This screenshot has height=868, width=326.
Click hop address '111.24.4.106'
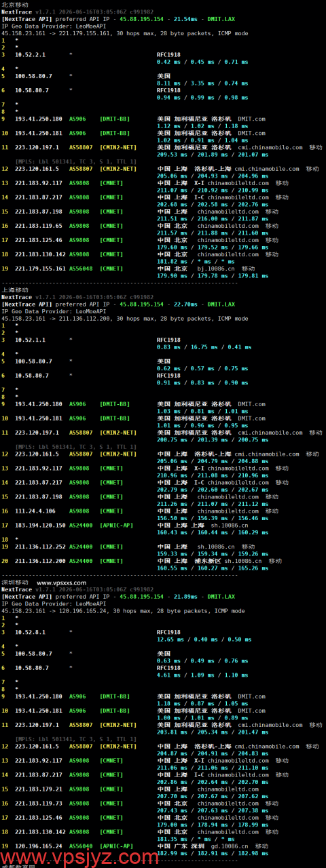(x=35, y=510)
